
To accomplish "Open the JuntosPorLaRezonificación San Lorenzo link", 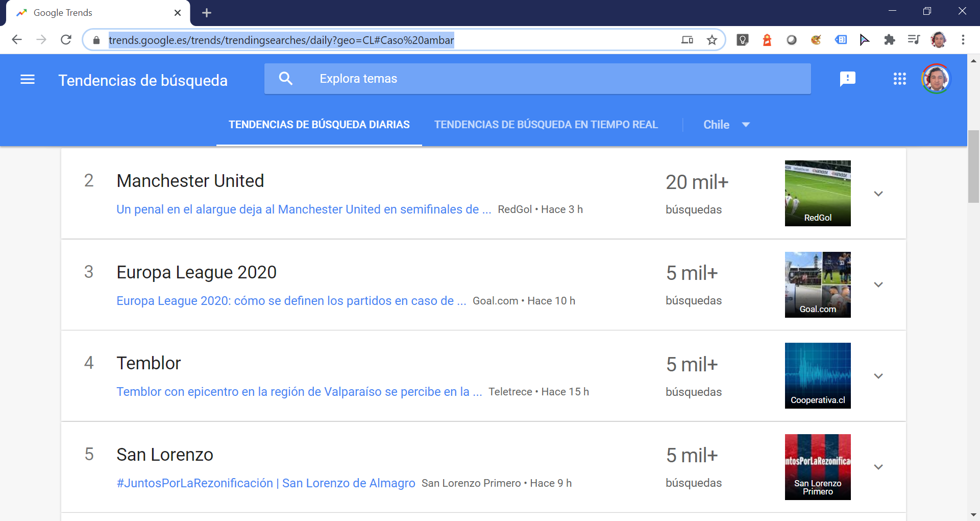I will (x=266, y=483).
